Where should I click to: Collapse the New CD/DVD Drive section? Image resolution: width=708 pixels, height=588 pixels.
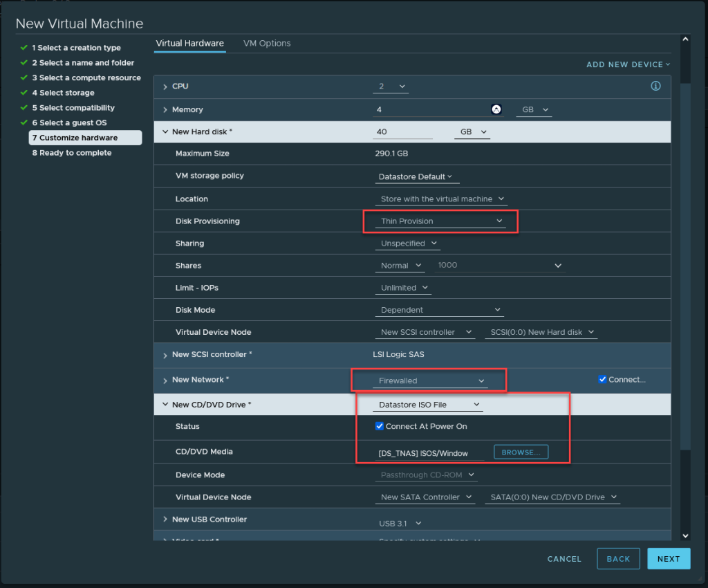[165, 405]
